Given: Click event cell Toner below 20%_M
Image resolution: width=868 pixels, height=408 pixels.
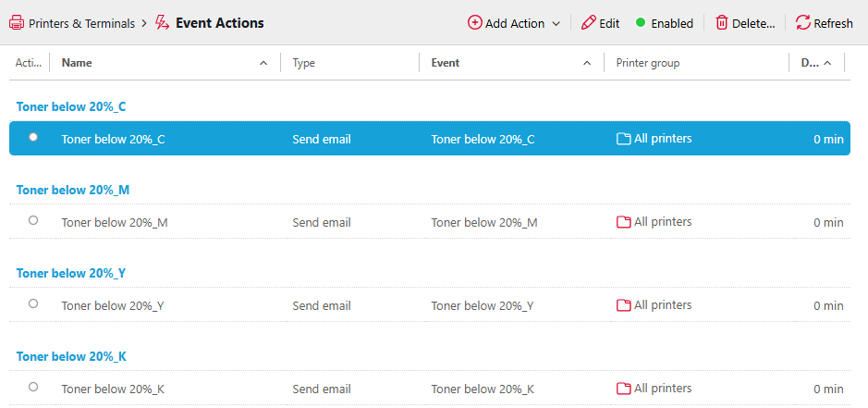Looking at the screenshot, I should (x=484, y=222).
